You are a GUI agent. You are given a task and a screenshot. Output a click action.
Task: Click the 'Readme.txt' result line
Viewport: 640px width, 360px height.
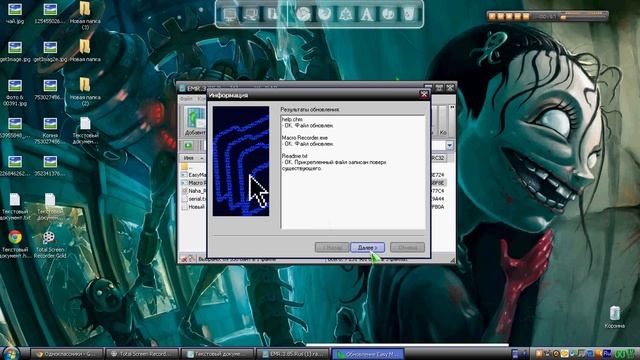[x=294, y=156]
